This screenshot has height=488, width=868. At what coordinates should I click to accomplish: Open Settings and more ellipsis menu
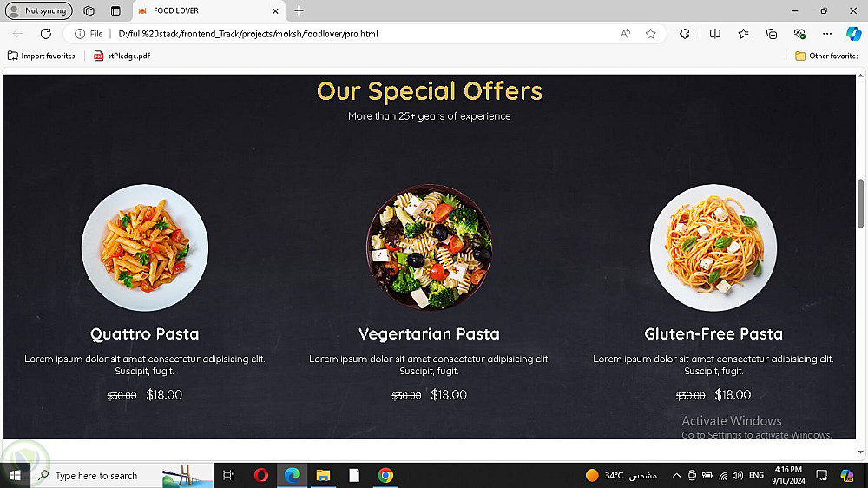[827, 34]
